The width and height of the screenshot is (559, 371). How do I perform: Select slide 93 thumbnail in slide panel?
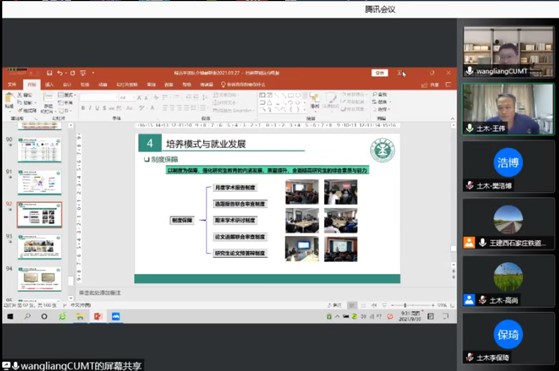pyautogui.click(x=40, y=247)
